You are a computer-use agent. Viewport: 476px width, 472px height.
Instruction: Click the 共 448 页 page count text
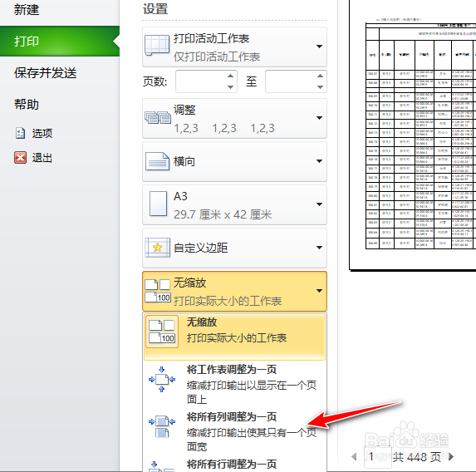pyautogui.click(x=417, y=457)
